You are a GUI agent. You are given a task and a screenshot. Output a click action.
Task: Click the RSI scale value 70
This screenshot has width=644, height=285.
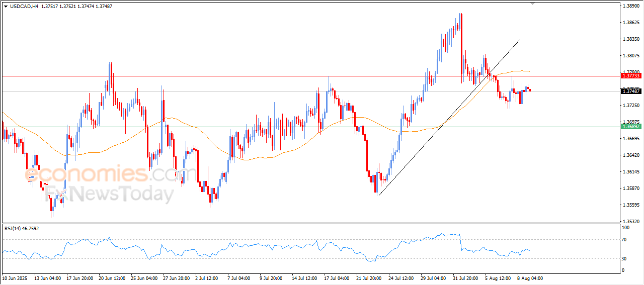click(625, 240)
